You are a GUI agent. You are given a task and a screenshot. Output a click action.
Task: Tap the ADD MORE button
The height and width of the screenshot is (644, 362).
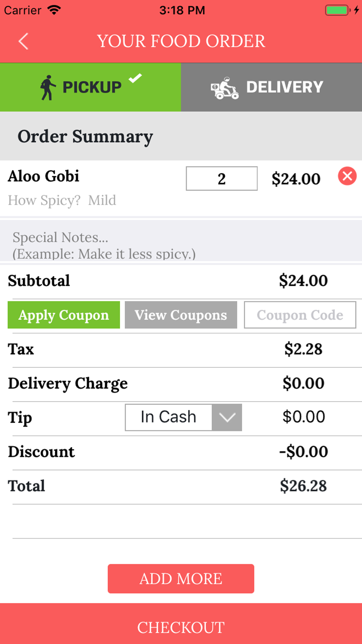coord(181,578)
